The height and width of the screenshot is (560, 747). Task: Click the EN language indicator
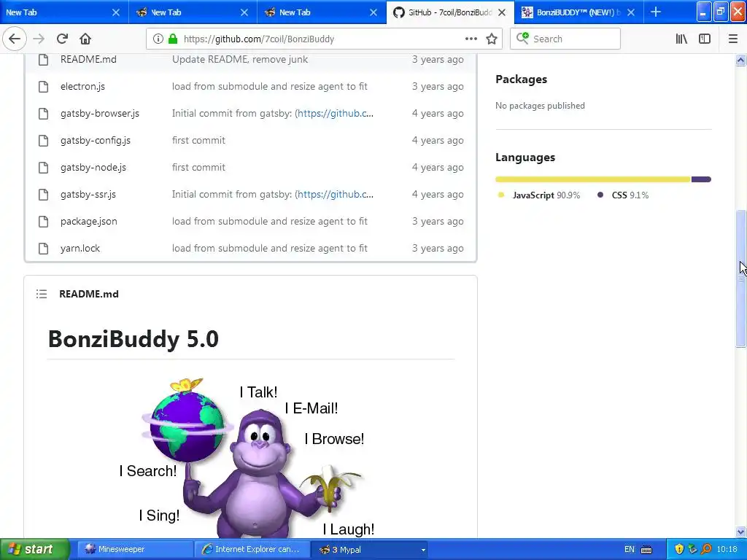point(630,550)
